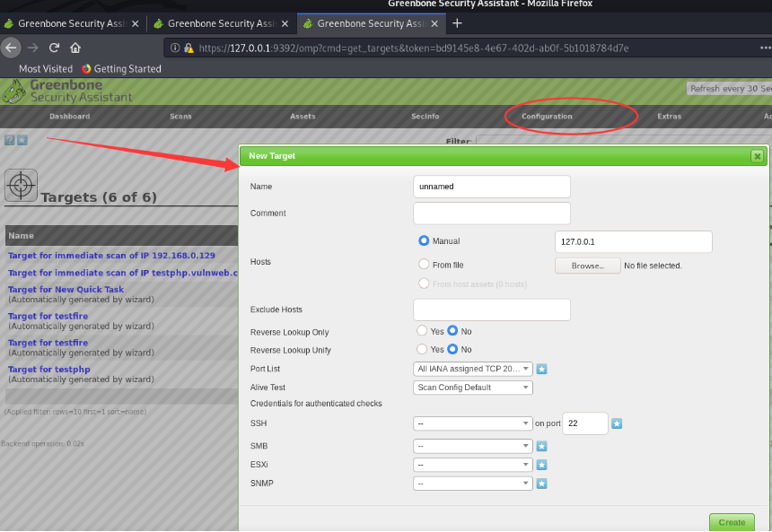Click the Most Visited bookmark
The height and width of the screenshot is (532, 772).
click(45, 69)
